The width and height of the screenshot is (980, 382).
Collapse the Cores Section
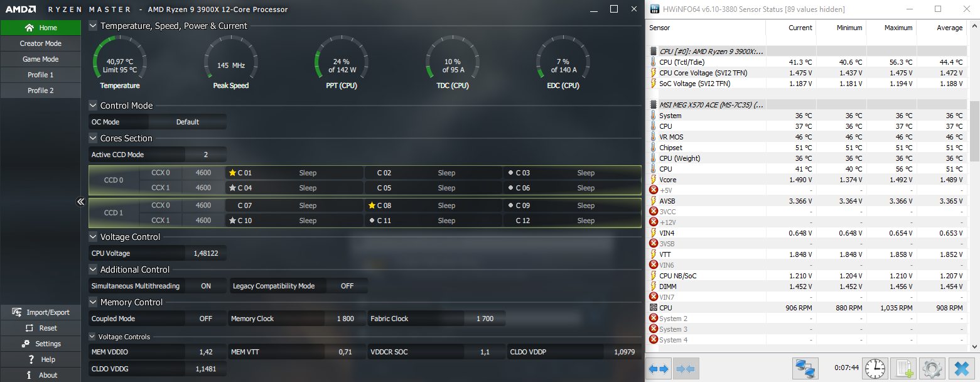(93, 138)
